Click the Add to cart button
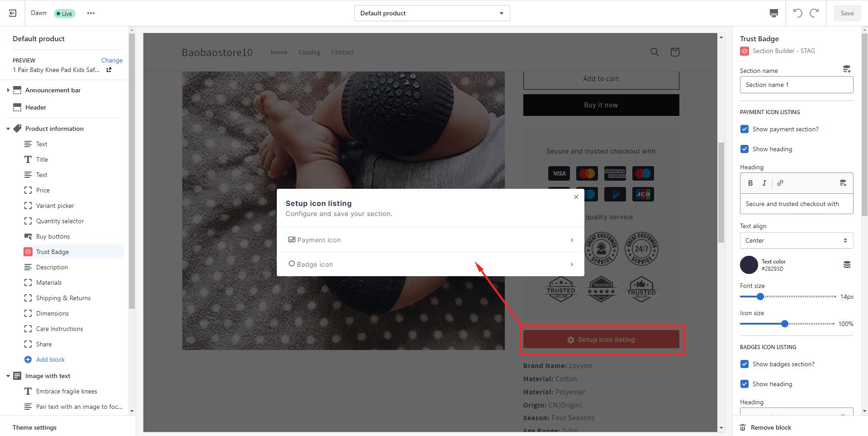The width and height of the screenshot is (868, 436). 601,79
